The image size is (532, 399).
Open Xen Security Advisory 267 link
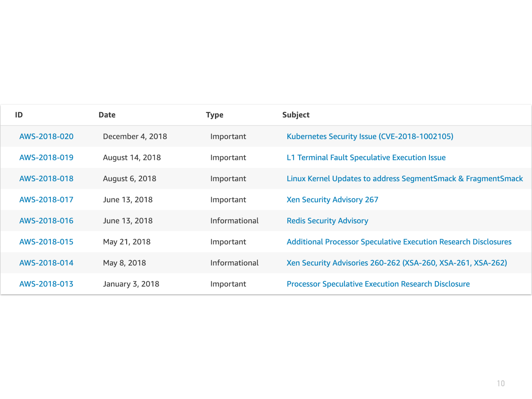tap(332, 199)
